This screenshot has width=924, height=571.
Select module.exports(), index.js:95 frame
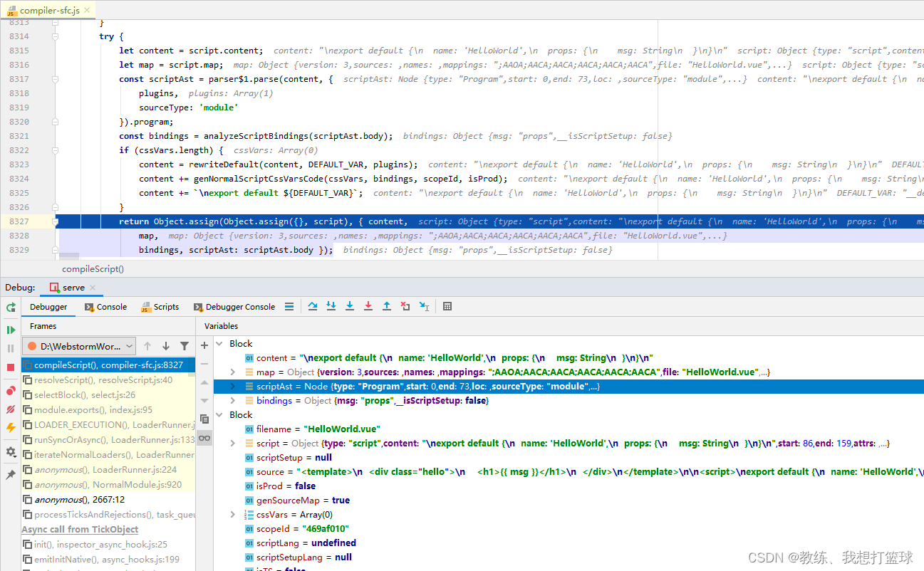(x=108, y=409)
